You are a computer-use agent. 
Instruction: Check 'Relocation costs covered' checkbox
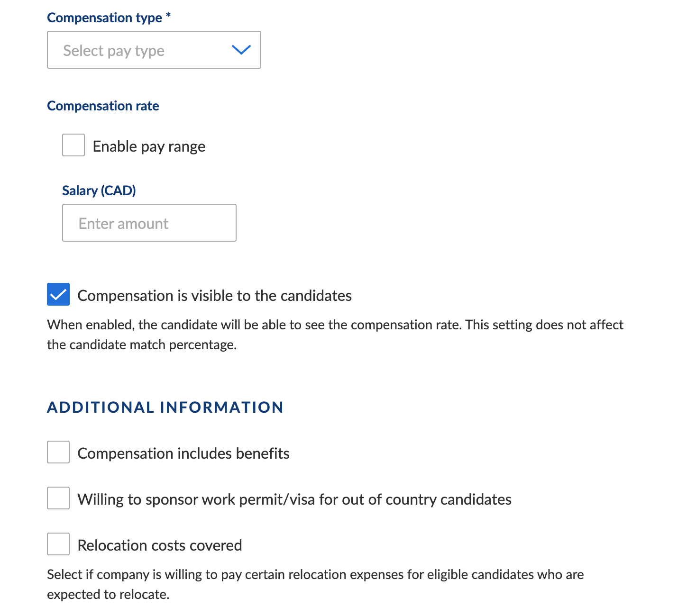click(x=58, y=544)
